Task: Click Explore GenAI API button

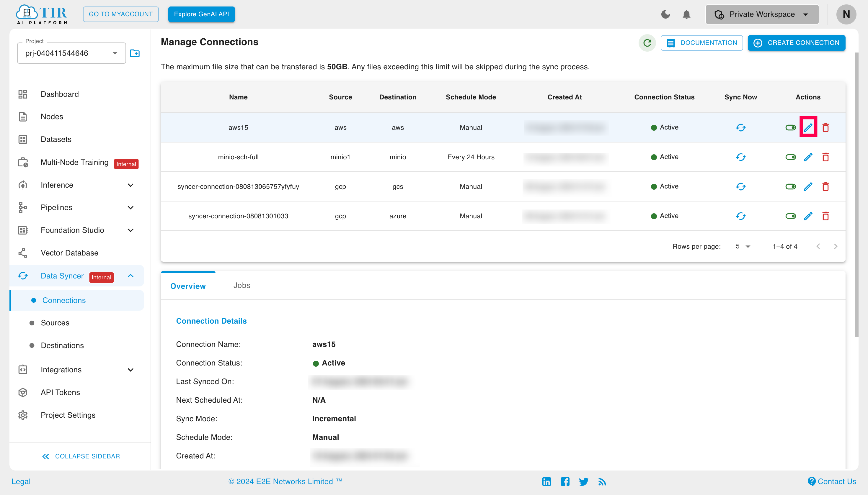Action: point(201,14)
